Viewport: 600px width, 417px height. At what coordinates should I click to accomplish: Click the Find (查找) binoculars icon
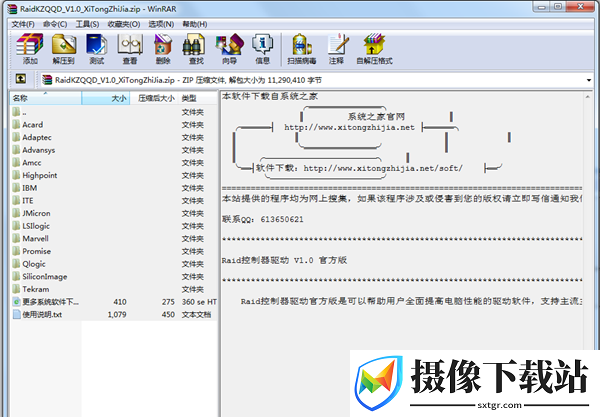tap(196, 49)
